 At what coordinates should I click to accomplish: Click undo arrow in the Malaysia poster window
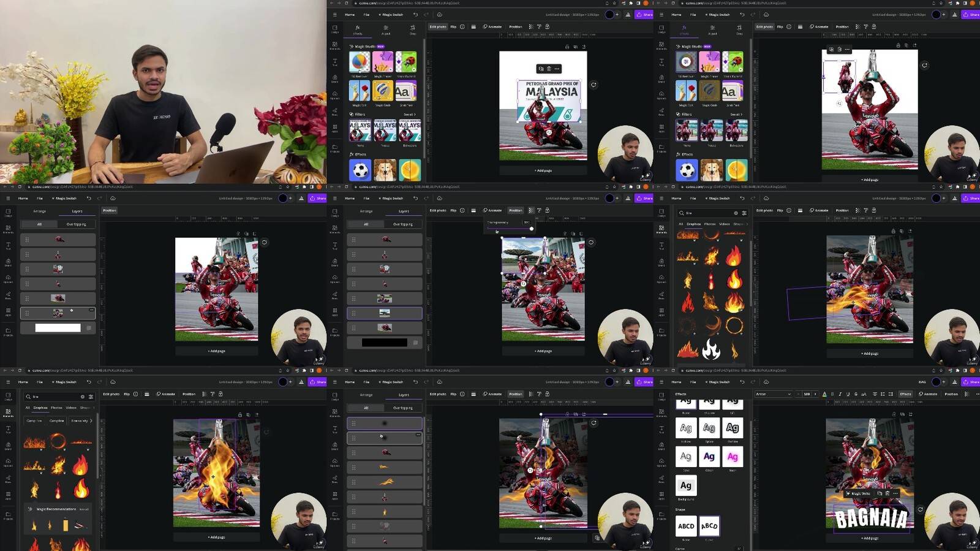point(415,15)
